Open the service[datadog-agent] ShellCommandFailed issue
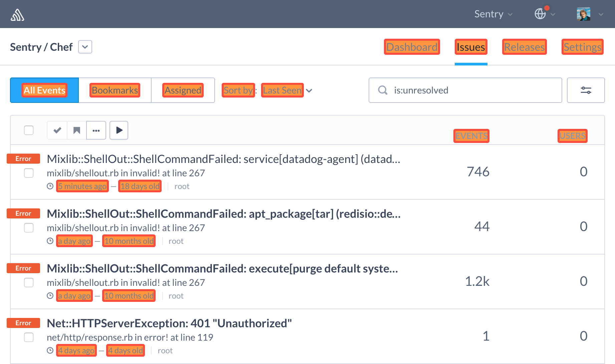The image size is (615, 364). pos(223,159)
